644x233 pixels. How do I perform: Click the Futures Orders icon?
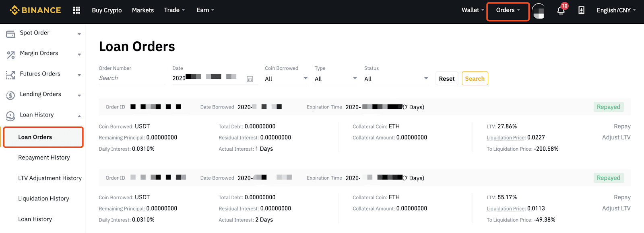coord(10,75)
